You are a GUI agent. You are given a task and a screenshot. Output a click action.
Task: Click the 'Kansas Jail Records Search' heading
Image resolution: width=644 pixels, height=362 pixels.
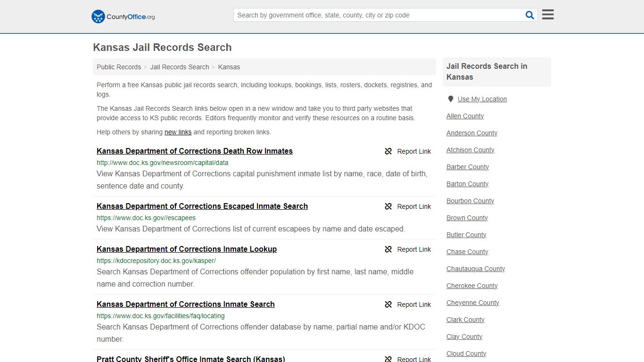pyautogui.click(x=162, y=48)
